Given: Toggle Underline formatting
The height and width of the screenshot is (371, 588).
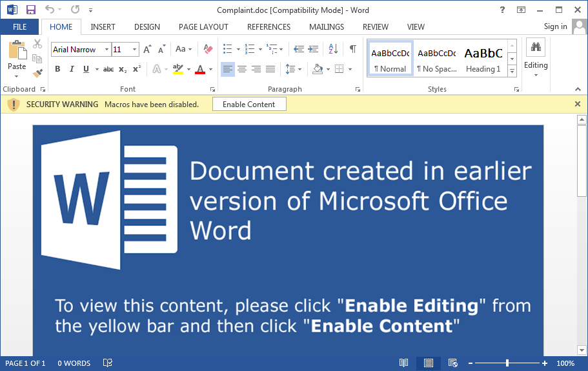Looking at the screenshot, I should pyautogui.click(x=86, y=69).
